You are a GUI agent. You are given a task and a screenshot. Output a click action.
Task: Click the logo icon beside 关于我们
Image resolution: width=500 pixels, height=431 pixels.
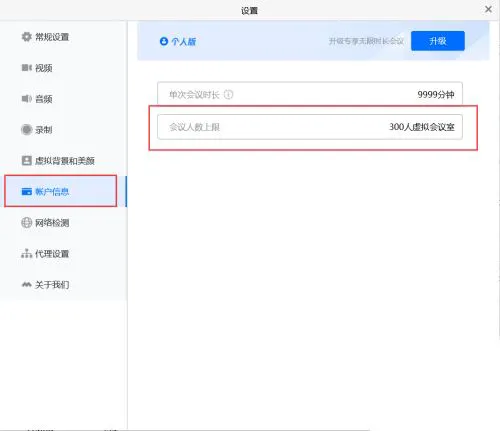(27, 285)
